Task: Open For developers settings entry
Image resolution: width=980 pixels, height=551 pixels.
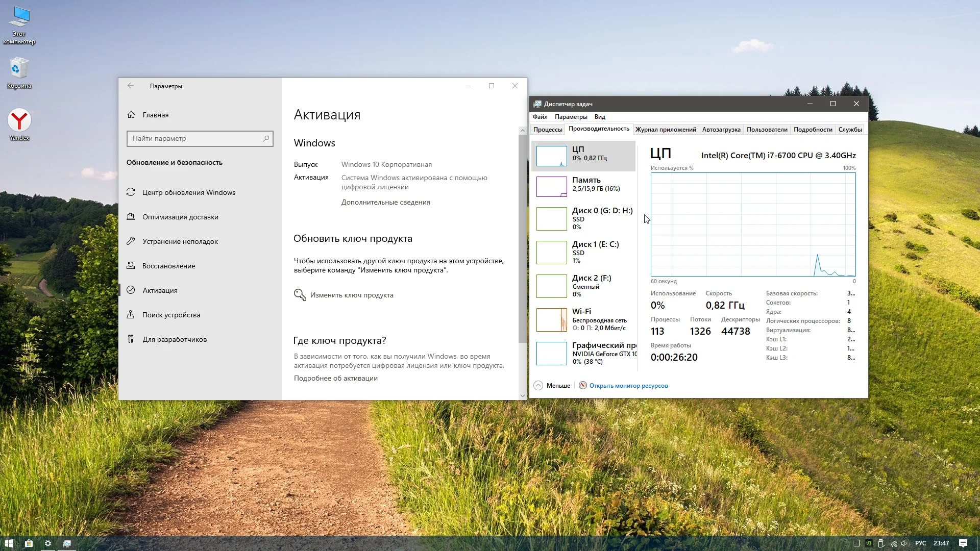Action: (x=174, y=339)
